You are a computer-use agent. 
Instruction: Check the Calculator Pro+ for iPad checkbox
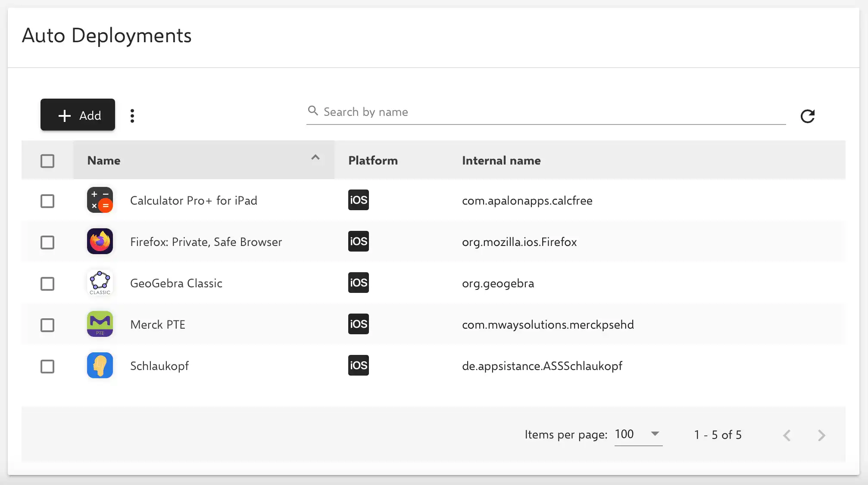[47, 201]
